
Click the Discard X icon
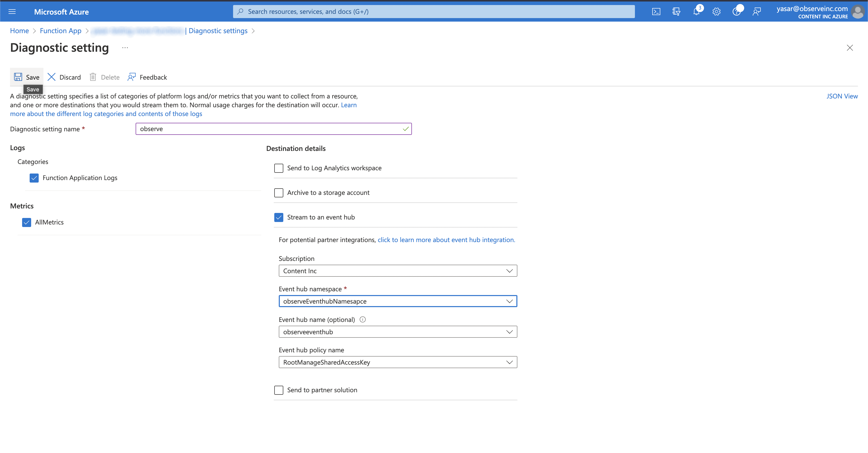51,77
